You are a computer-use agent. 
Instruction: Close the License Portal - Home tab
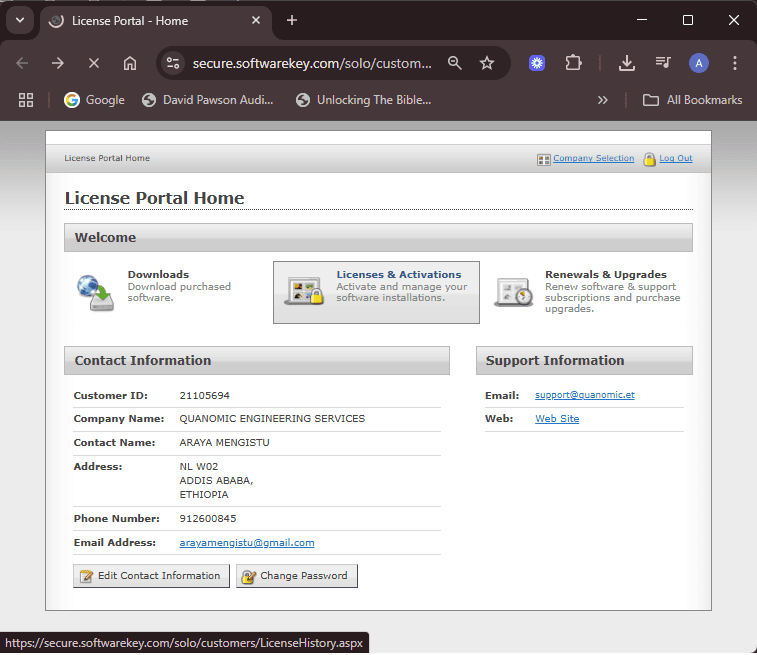tap(256, 20)
